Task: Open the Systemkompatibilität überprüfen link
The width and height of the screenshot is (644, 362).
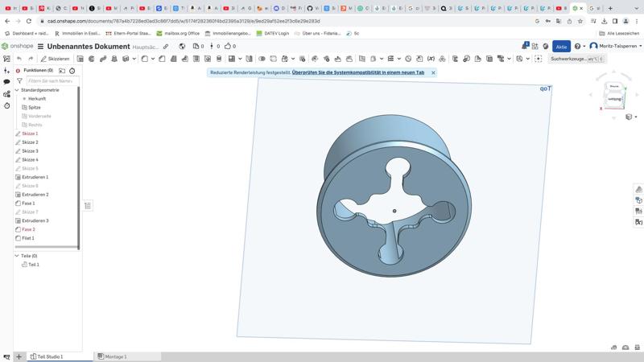Action: [357, 72]
